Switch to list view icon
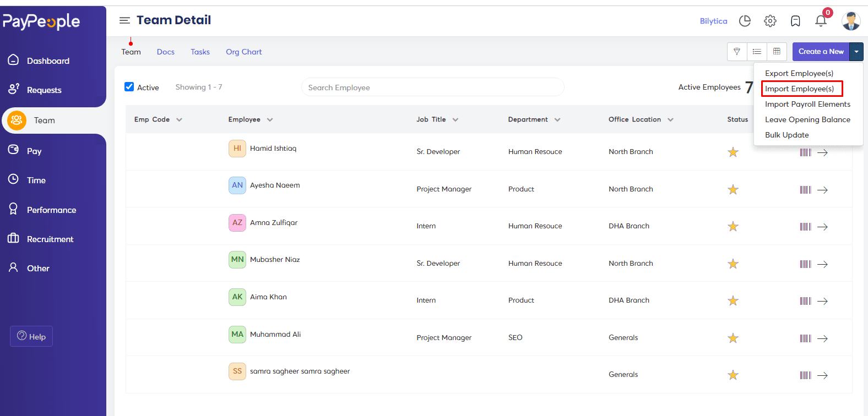 click(757, 52)
